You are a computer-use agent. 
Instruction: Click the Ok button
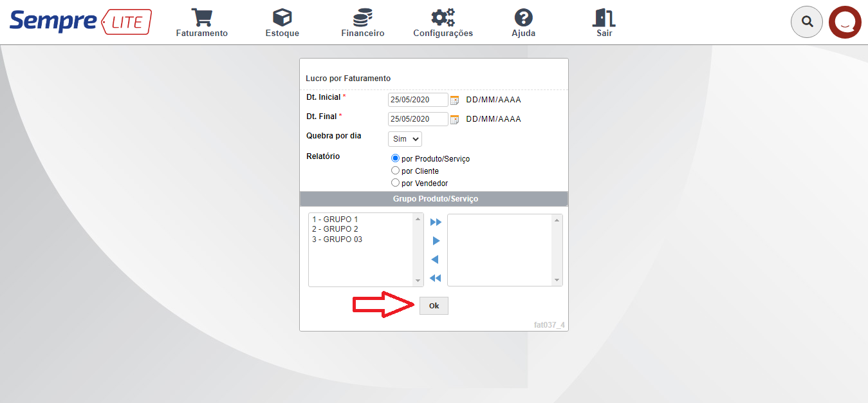(x=433, y=305)
